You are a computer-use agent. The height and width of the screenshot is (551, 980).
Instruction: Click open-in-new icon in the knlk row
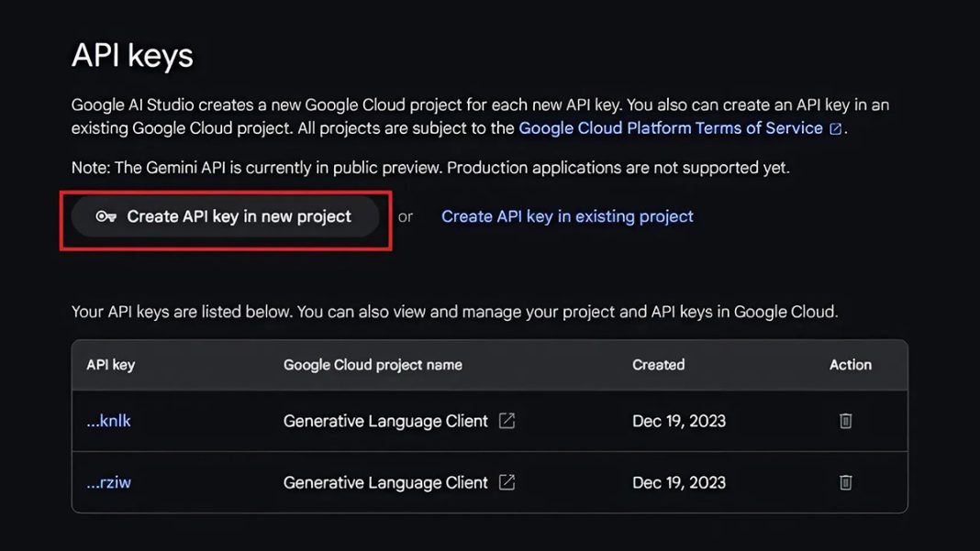click(507, 421)
